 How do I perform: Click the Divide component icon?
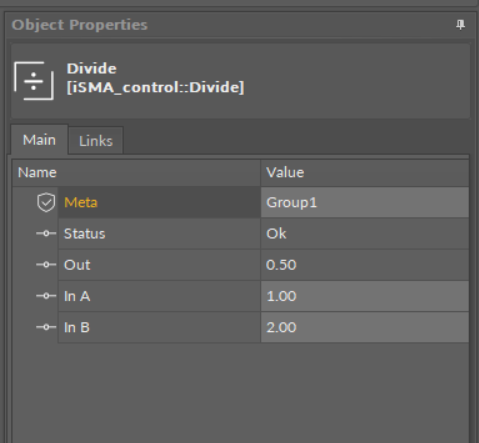34,81
